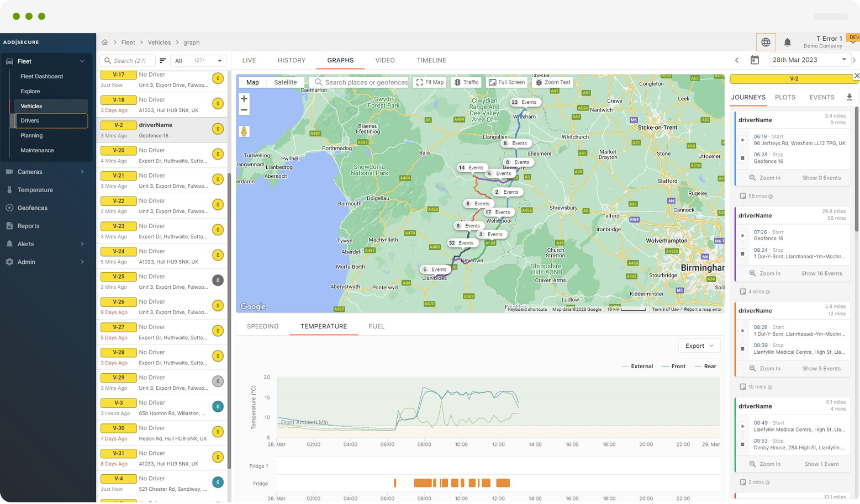
Task: Expand the Alerts sidebar section
Action: point(82,244)
